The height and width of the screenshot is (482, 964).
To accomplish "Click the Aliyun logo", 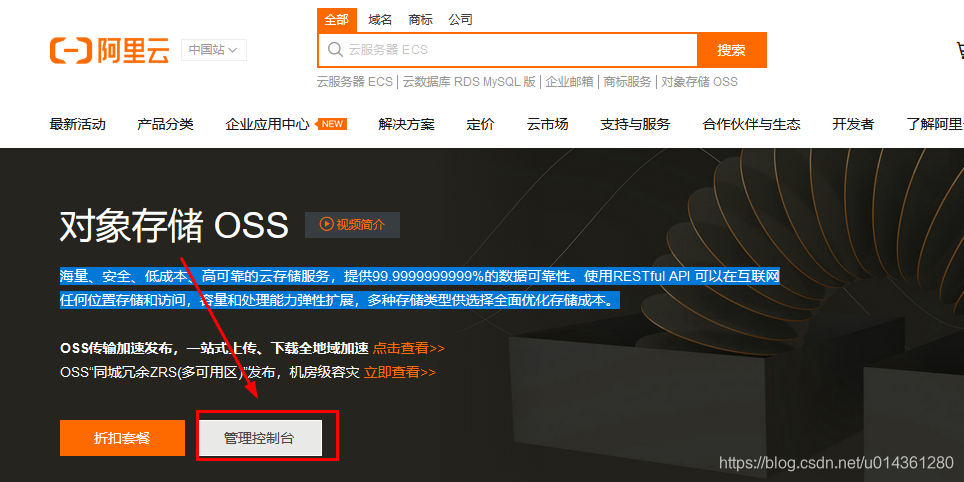I will (x=109, y=50).
